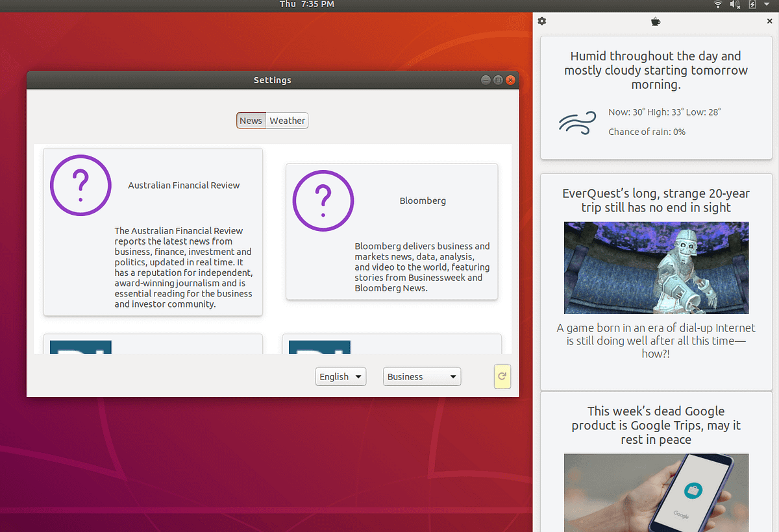The height and width of the screenshot is (532, 779).
Task: Click the wind weather icon
Action: [x=577, y=122]
